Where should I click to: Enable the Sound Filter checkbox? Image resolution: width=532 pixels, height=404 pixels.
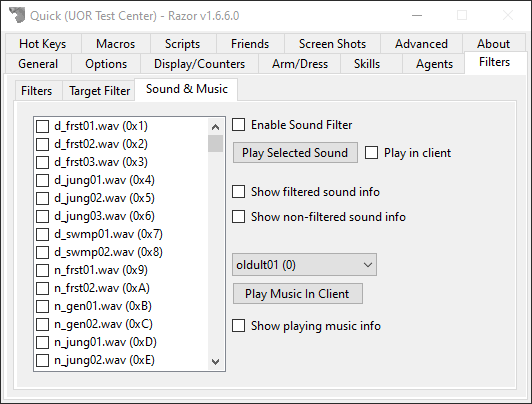(239, 124)
